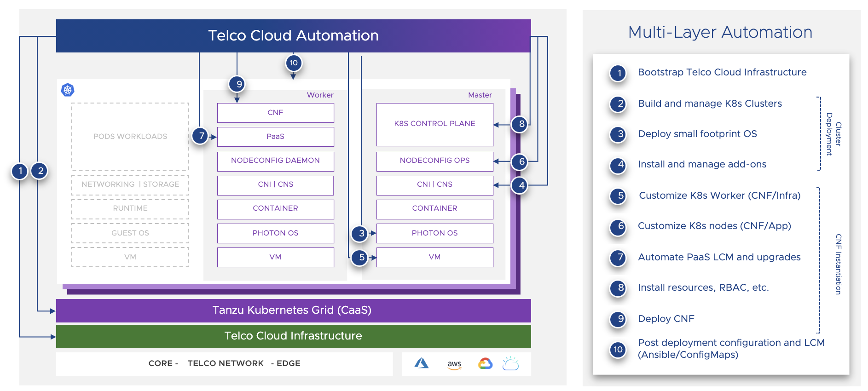Click the AWS logo

coord(454,365)
